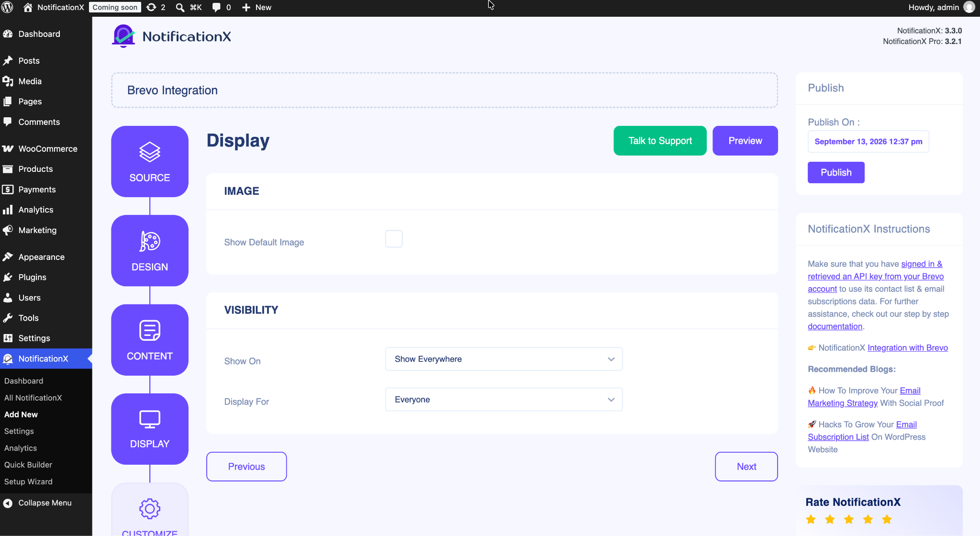Click the Next button
980x536 pixels.
click(746, 467)
